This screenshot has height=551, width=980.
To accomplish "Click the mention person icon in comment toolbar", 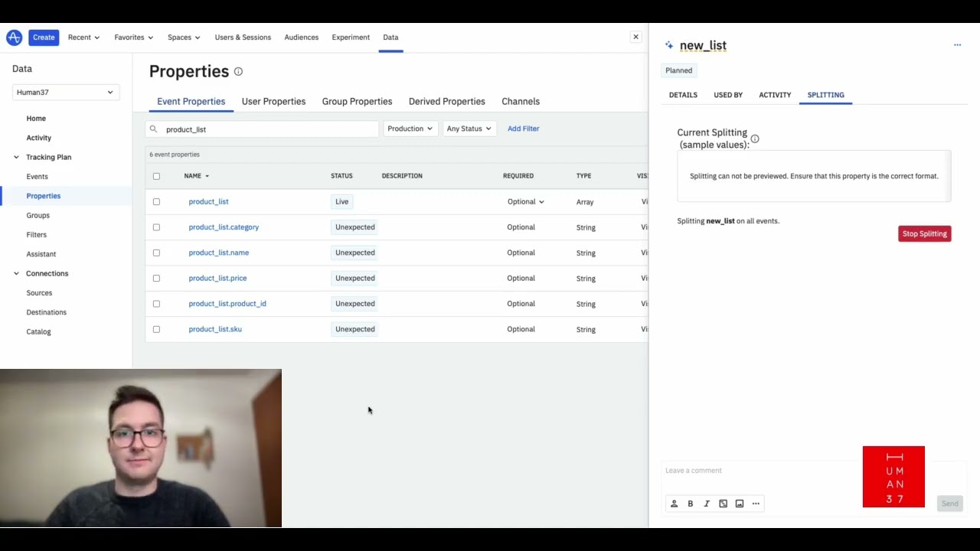I will tap(675, 504).
